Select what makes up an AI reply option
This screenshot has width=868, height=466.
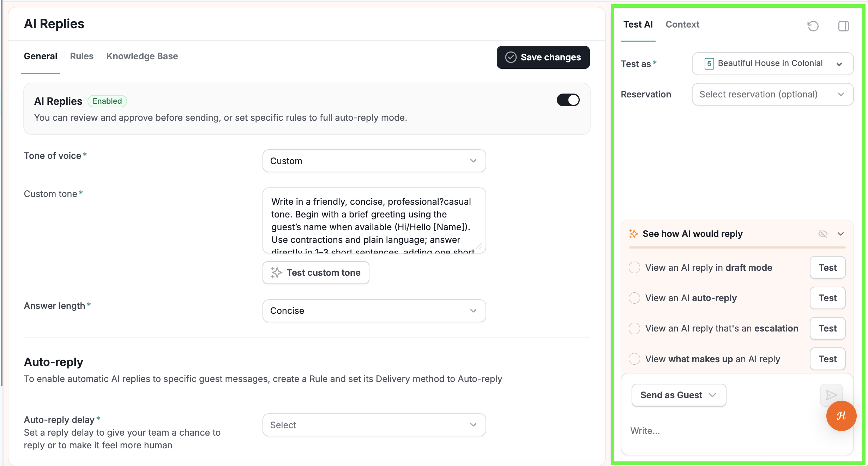point(634,359)
